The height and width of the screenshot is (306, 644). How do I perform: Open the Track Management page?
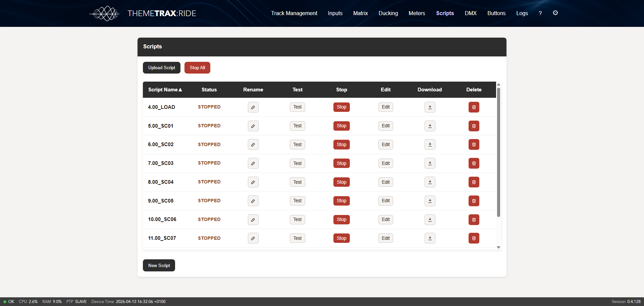pos(294,13)
